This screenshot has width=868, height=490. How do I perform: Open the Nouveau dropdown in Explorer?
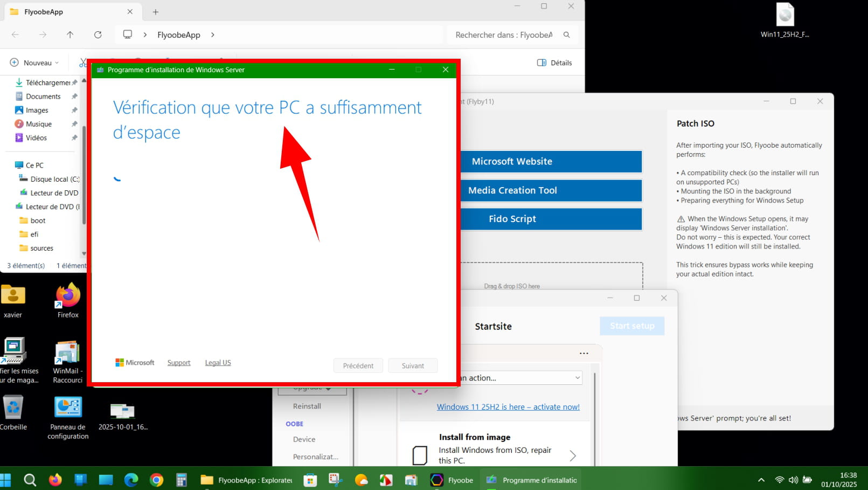click(34, 63)
